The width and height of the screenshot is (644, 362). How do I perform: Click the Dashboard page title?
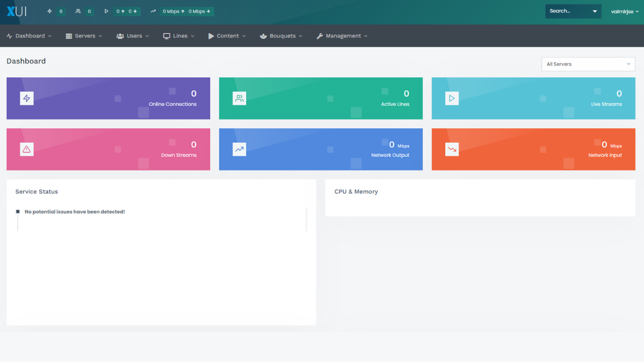(x=26, y=61)
